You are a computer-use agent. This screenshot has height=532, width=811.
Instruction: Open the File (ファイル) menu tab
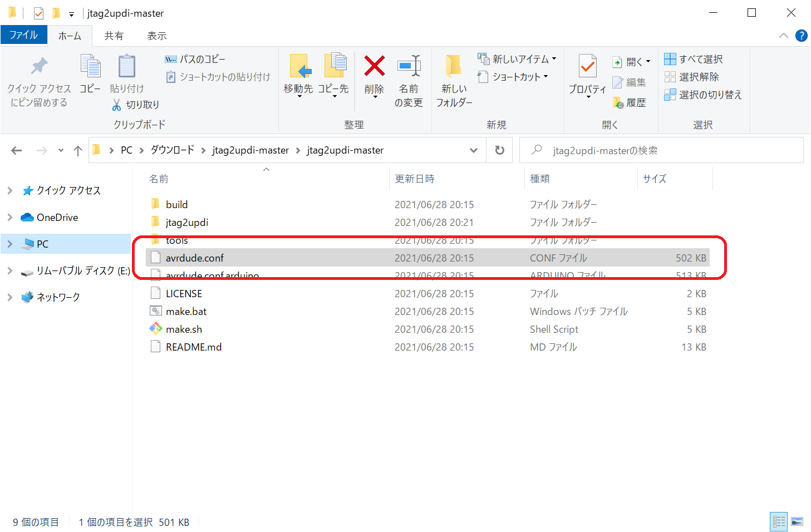[23, 35]
